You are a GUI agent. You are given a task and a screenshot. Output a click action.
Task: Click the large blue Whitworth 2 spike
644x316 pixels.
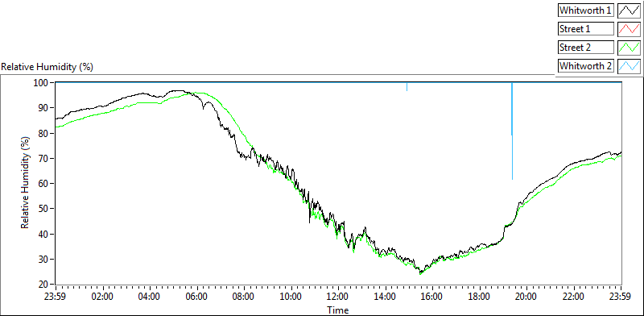[512, 131]
